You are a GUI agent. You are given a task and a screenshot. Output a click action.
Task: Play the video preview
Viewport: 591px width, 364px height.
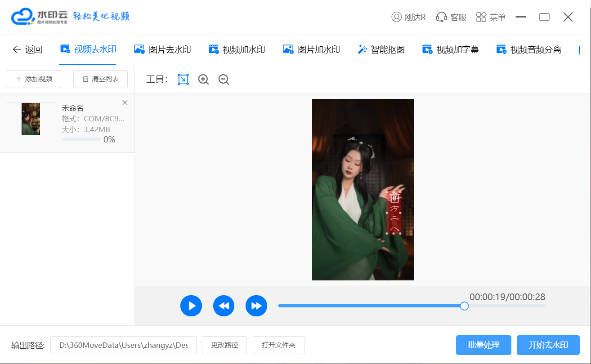(191, 306)
